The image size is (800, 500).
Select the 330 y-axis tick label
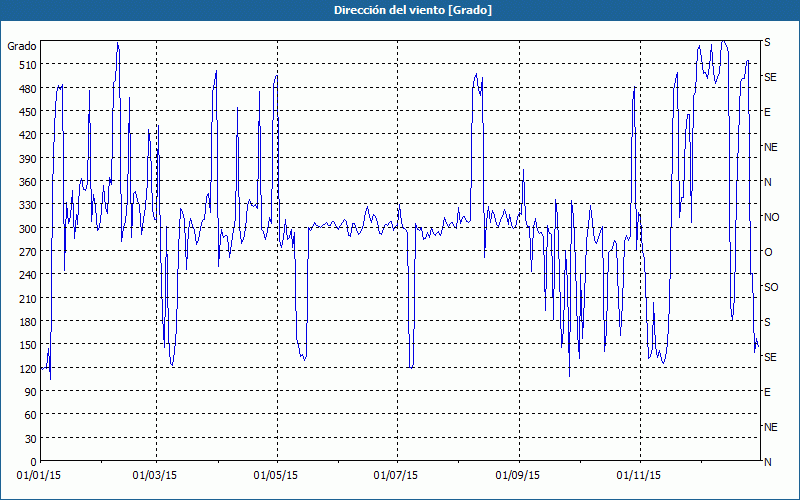click(28, 205)
